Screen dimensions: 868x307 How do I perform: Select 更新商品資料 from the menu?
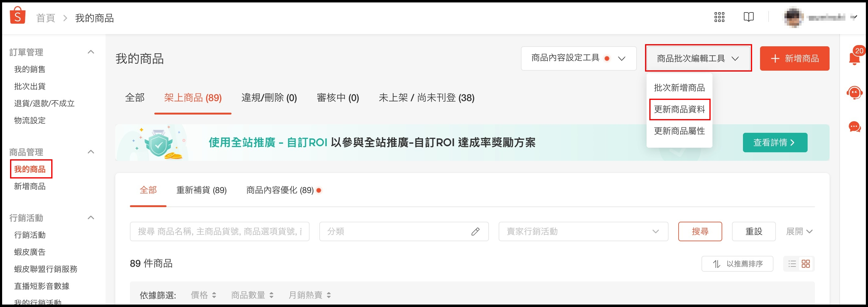coord(679,109)
